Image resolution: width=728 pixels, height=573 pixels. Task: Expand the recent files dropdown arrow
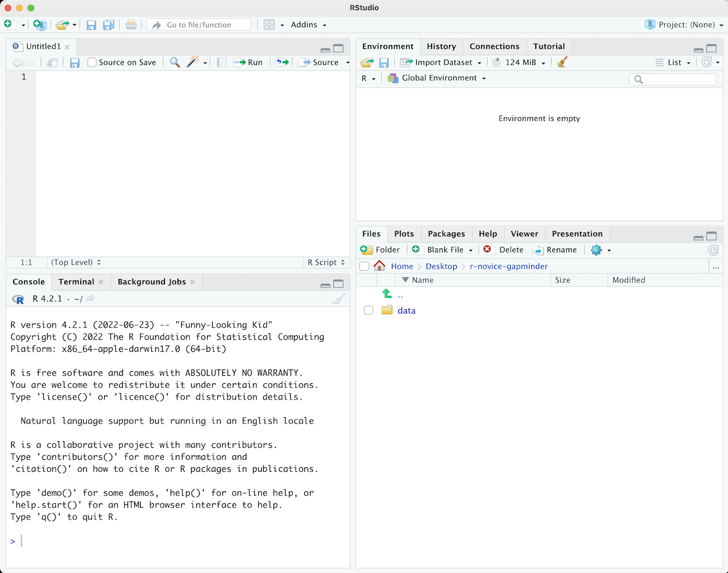(x=75, y=25)
